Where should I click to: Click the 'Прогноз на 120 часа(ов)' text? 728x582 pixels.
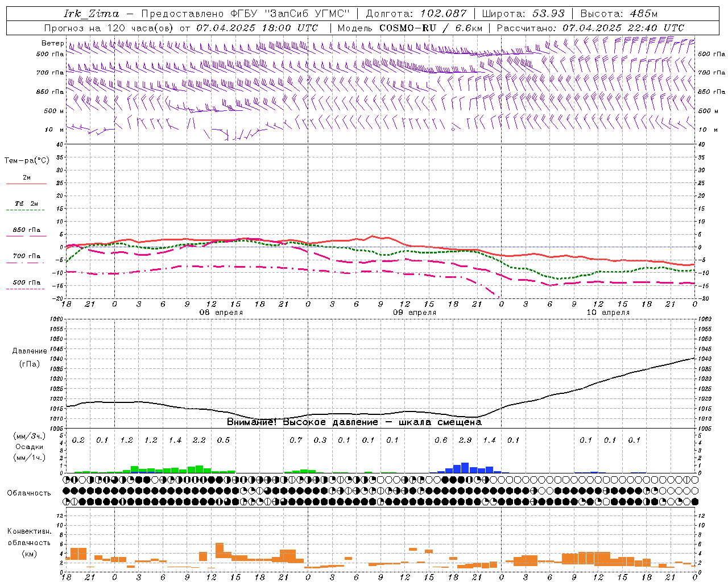(109, 28)
